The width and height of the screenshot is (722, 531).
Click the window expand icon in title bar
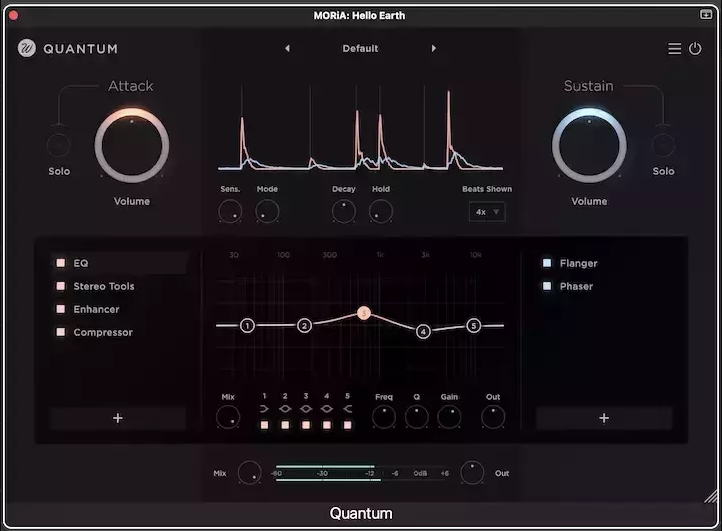pos(706,15)
